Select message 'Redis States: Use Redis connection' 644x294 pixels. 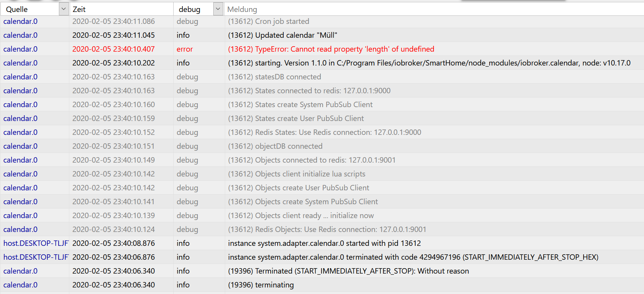tap(325, 132)
